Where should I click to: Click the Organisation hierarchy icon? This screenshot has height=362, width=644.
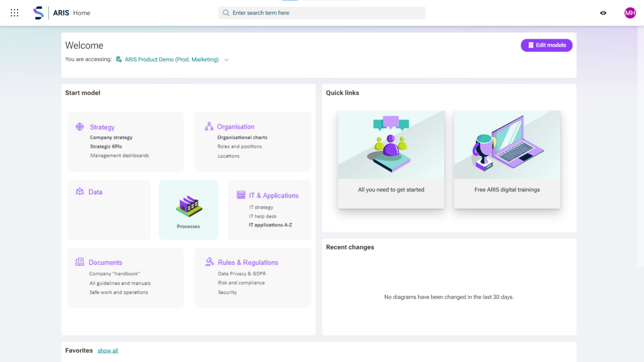(x=209, y=126)
